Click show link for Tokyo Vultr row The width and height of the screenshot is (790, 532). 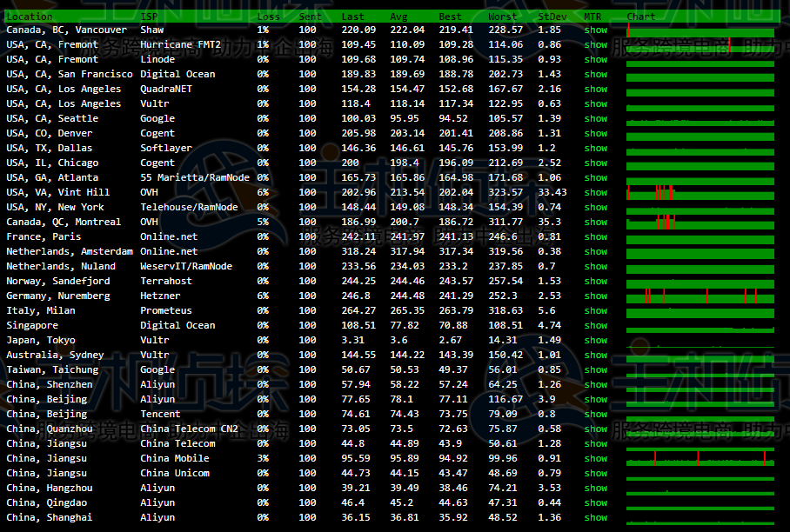(595, 341)
